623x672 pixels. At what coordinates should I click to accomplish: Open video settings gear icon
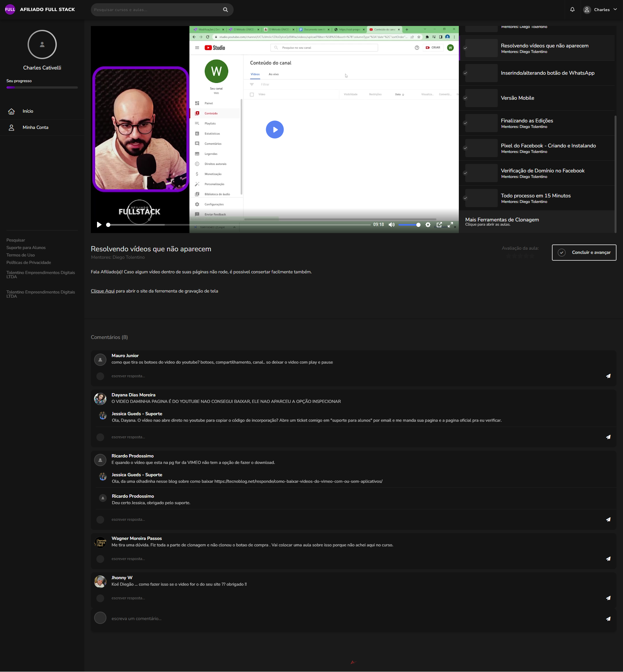pos(428,225)
